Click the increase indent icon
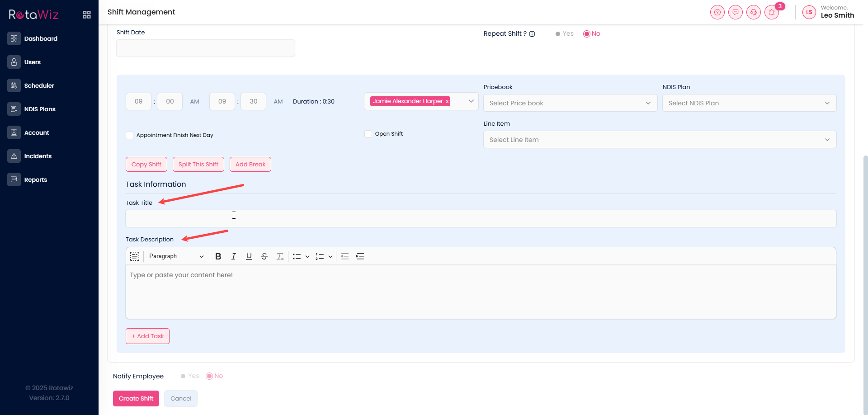868x415 pixels. point(360,256)
